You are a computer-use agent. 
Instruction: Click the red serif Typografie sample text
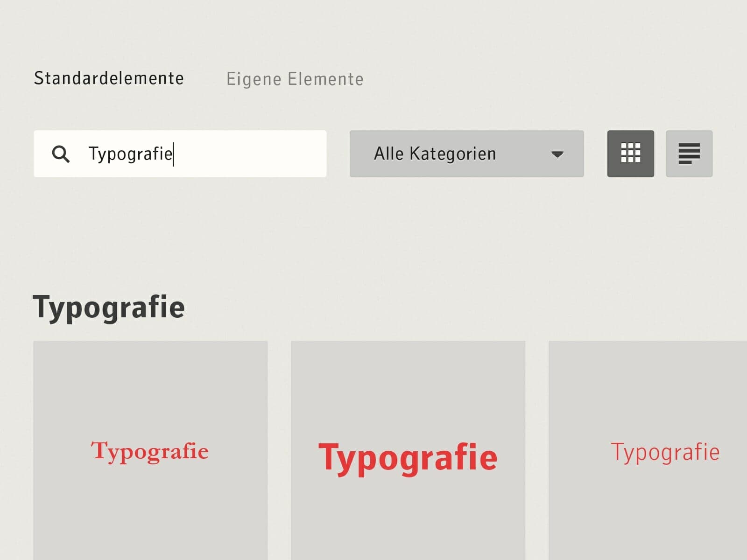coord(150,451)
